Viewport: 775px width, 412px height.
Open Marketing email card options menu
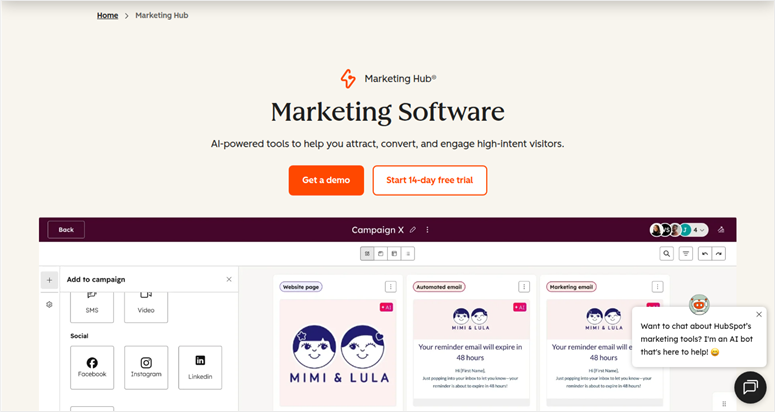point(657,287)
